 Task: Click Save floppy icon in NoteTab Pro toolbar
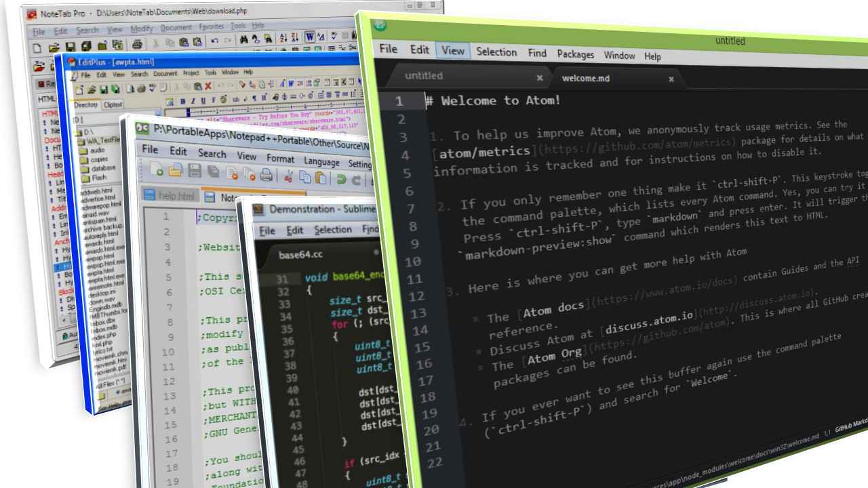coord(71,47)
